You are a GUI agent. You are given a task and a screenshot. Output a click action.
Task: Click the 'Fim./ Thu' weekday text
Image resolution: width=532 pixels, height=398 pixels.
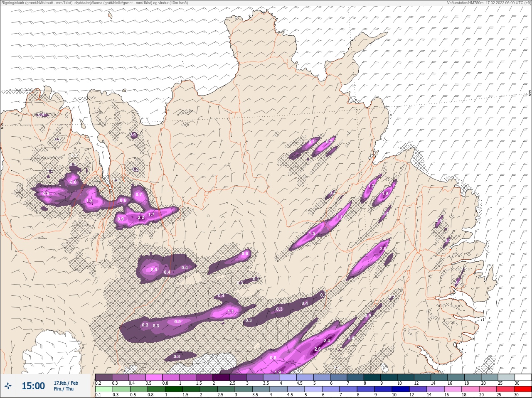pyautogui.click(x=64, y=389)
